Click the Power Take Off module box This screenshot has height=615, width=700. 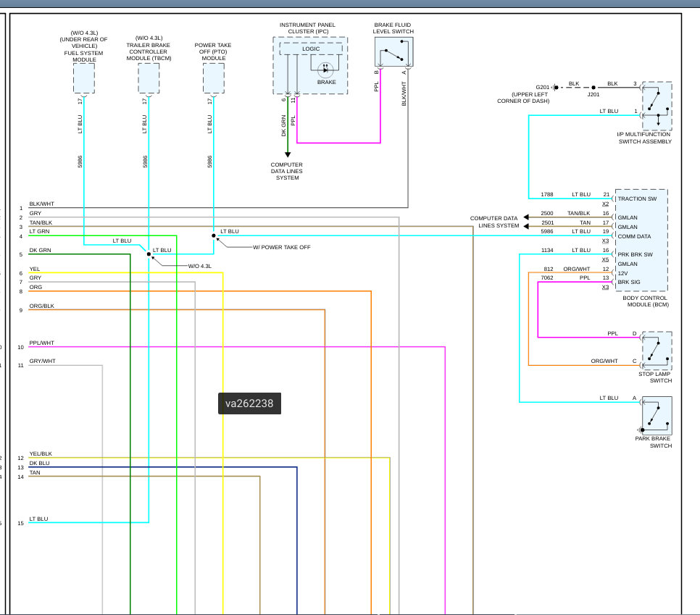click(x=214, y=78)
